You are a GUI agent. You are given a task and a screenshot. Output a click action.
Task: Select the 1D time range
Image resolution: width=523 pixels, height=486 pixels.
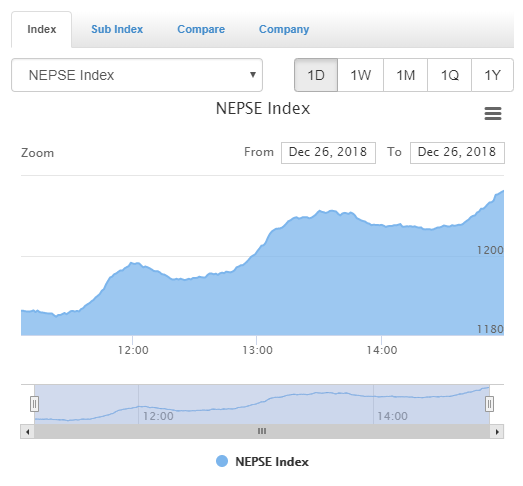tap(316, 75)
